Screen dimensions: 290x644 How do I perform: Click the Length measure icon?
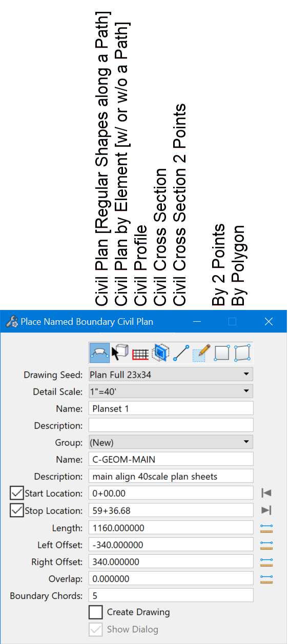(x=266, y=528)
